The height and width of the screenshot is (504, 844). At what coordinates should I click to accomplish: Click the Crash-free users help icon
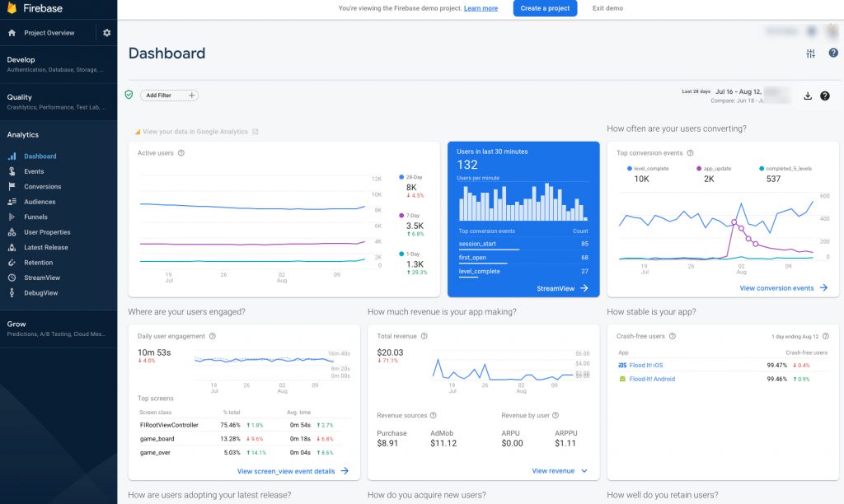pos(673,336)
